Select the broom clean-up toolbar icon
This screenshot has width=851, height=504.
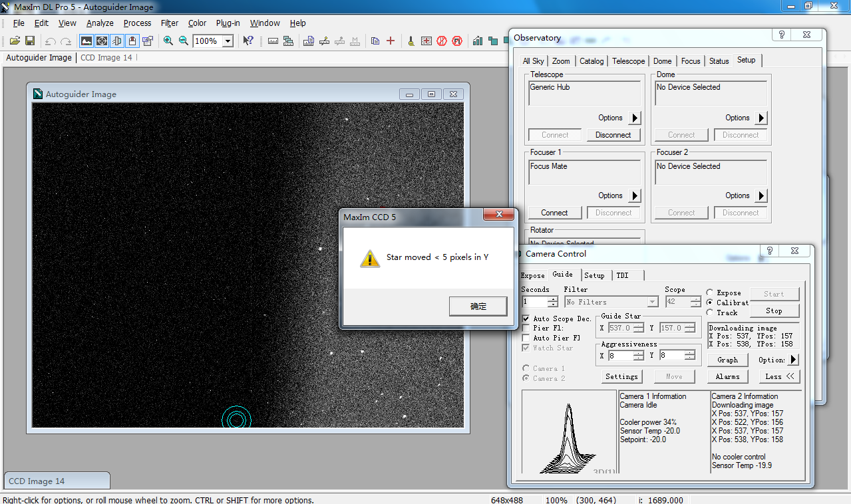coord(411,41)
